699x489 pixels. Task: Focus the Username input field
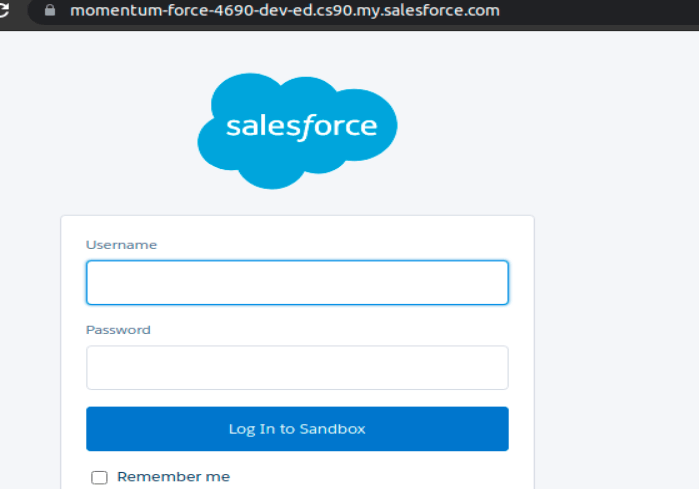297,283
